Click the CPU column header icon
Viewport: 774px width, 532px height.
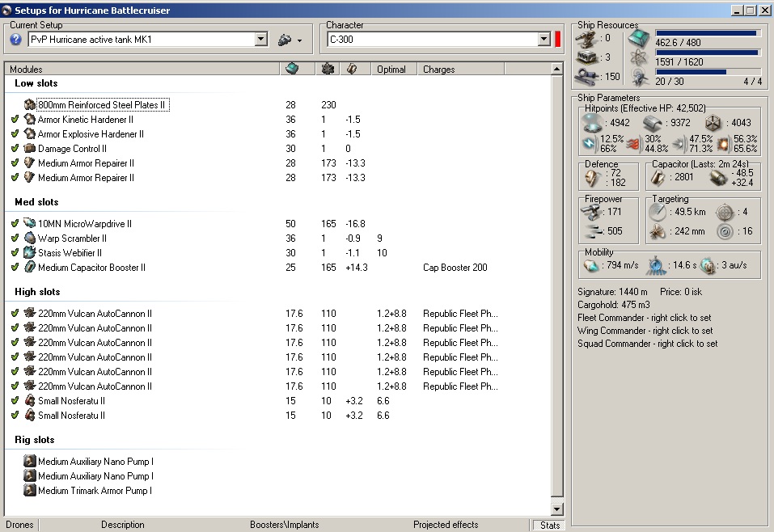(292, 69)
